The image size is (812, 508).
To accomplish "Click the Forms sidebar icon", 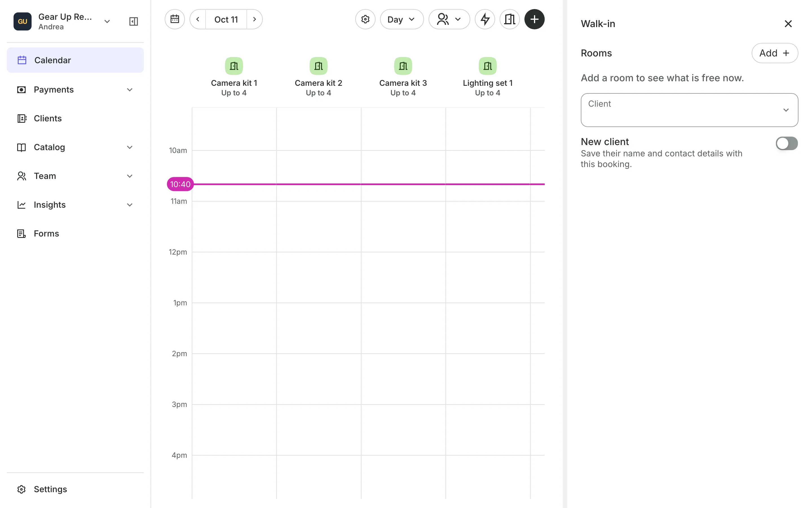I will tap(21, 233).
